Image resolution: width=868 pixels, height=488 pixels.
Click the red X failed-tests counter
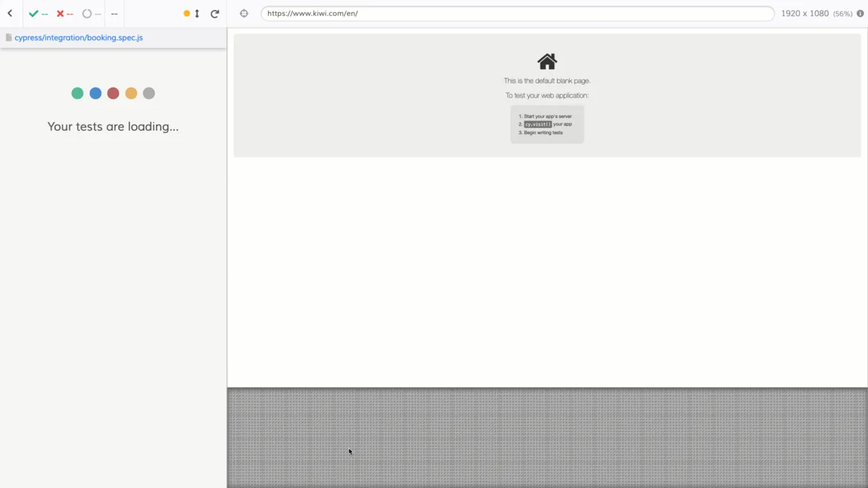65,14
